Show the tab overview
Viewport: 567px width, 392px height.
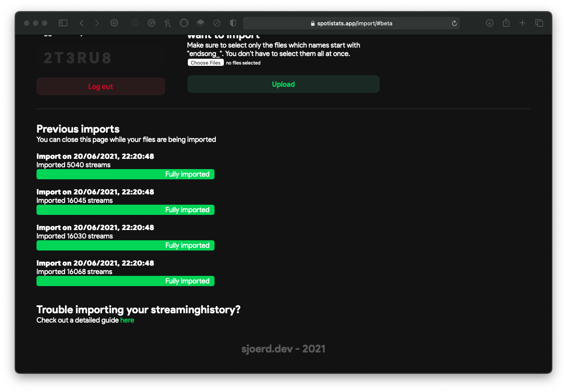(539, 23)
